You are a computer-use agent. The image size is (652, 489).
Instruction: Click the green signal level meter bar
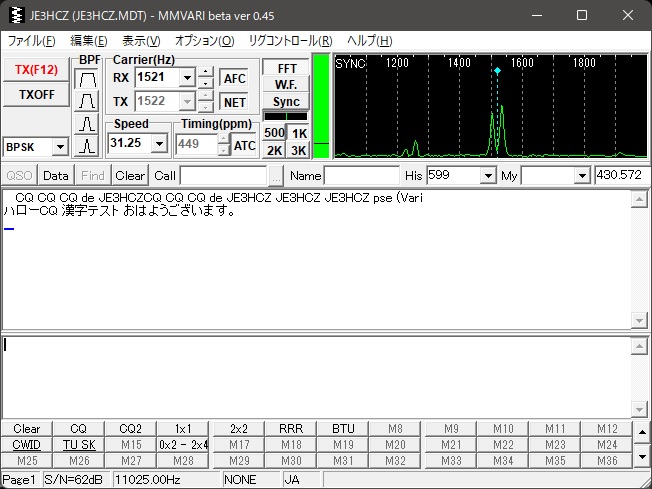coord(321,105)
